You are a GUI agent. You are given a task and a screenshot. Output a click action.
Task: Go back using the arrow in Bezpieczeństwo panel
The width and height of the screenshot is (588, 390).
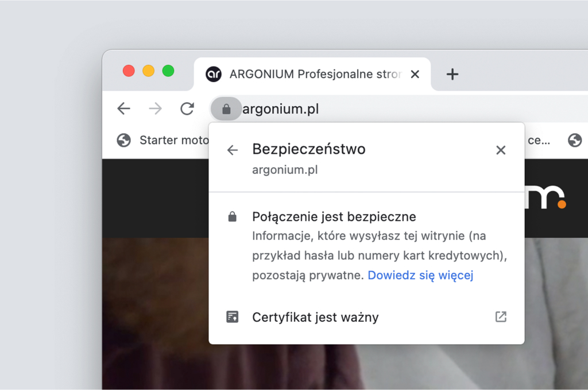[x=232, y=149]
